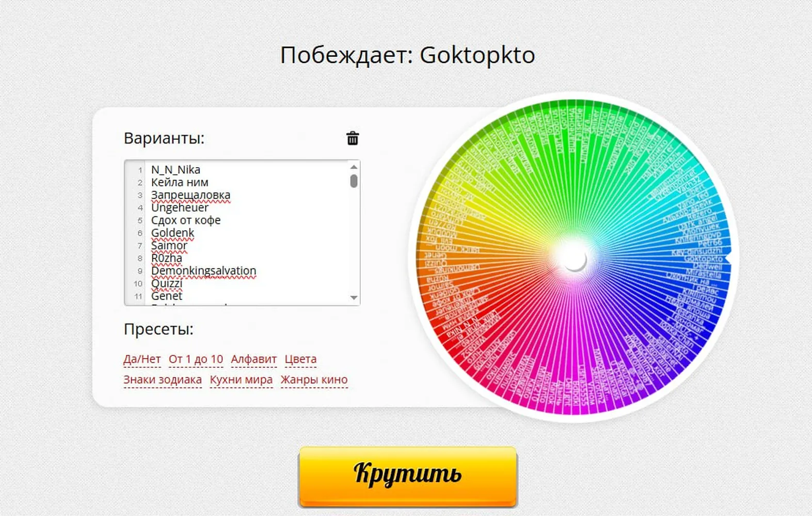Click the white center hub of the wheel
The image size is (812, 516).
tap(574, 258)
